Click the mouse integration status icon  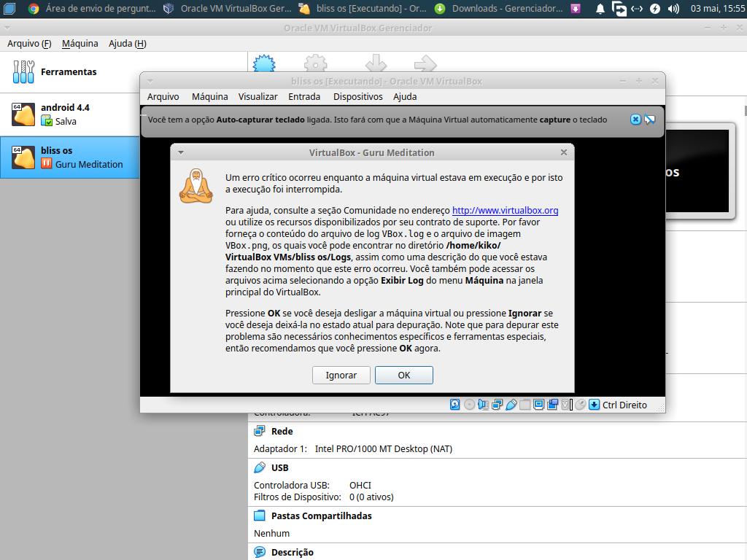point(580,405)
